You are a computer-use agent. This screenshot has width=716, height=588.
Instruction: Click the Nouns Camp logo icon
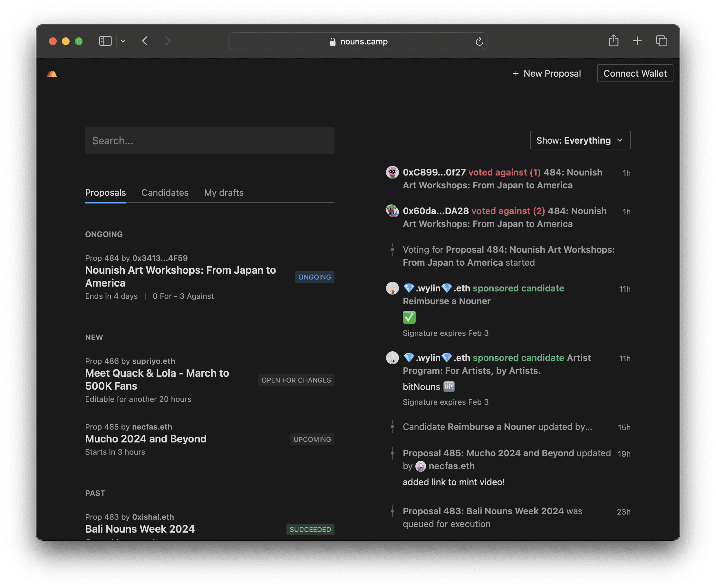click(x=52, y=74)
